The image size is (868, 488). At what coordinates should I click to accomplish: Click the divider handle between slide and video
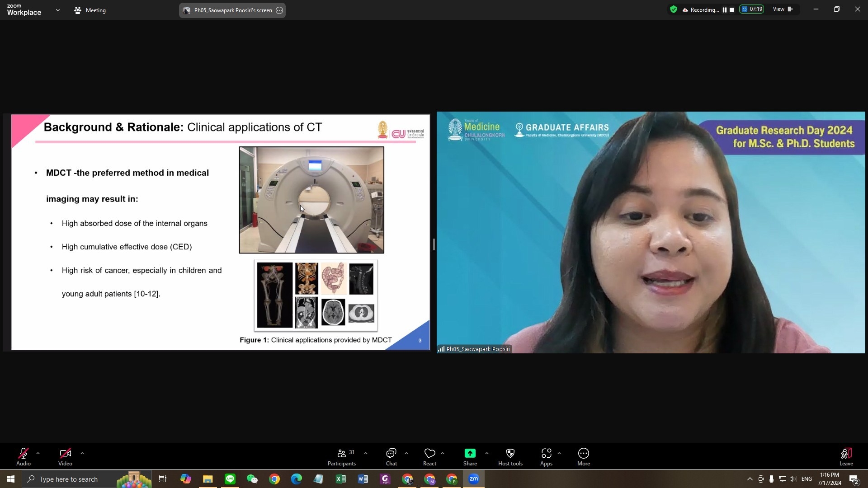pos(434,244)
